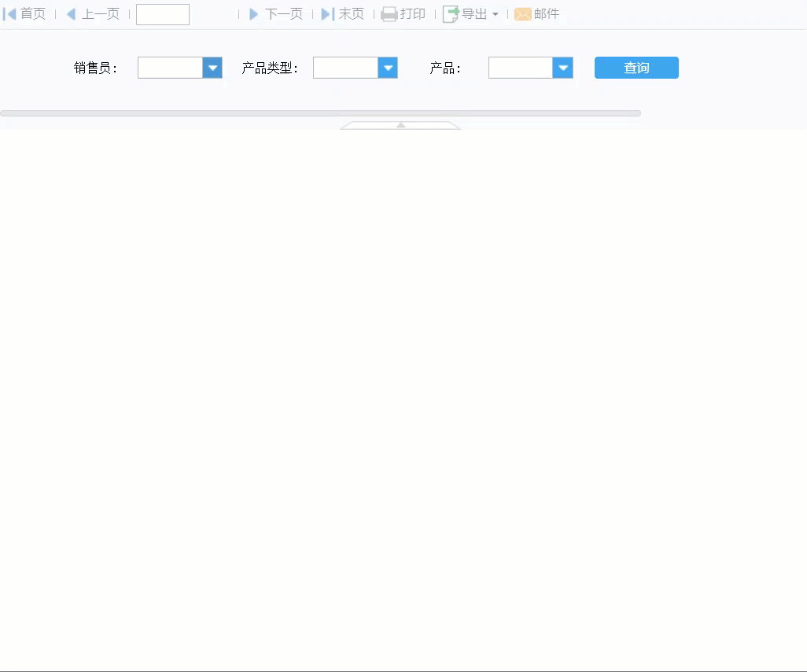
Task: Click the print (打印) button
Action: (x=403, y=14)
